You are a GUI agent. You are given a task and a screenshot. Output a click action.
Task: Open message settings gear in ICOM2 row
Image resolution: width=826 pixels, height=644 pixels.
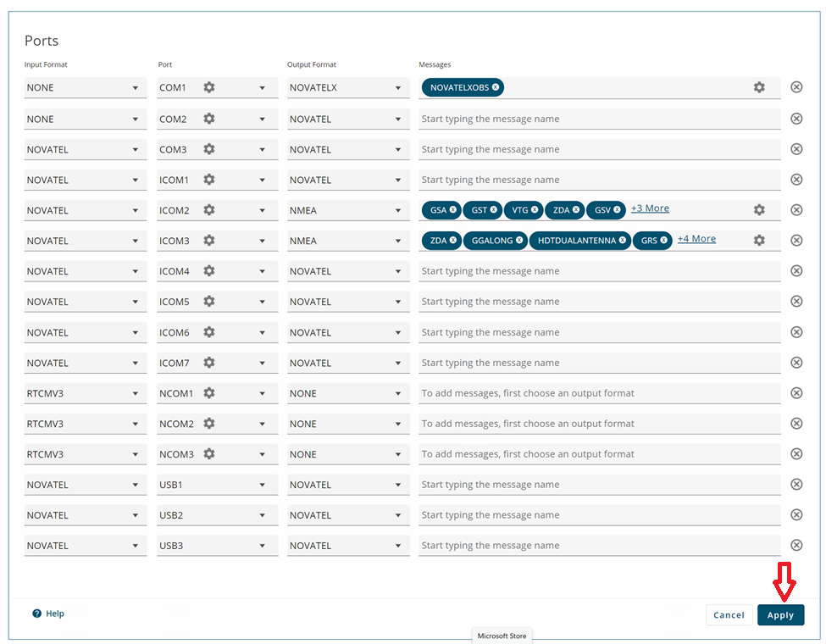(759, 210)
